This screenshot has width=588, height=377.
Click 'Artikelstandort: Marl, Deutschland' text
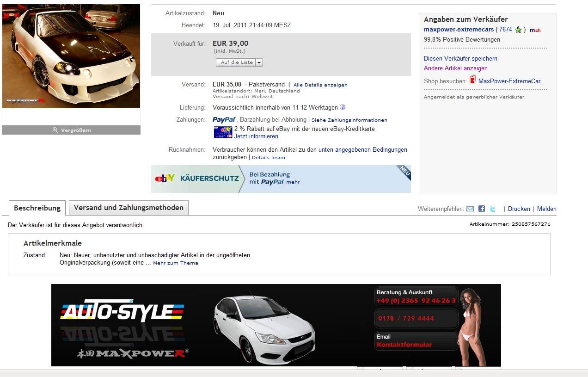pos(256,91)
